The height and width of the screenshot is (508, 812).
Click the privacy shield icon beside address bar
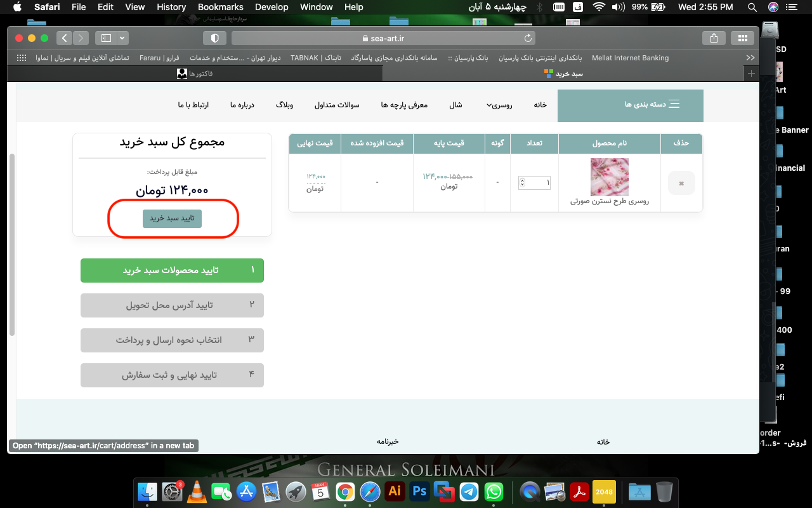click(x=214, y=38)
